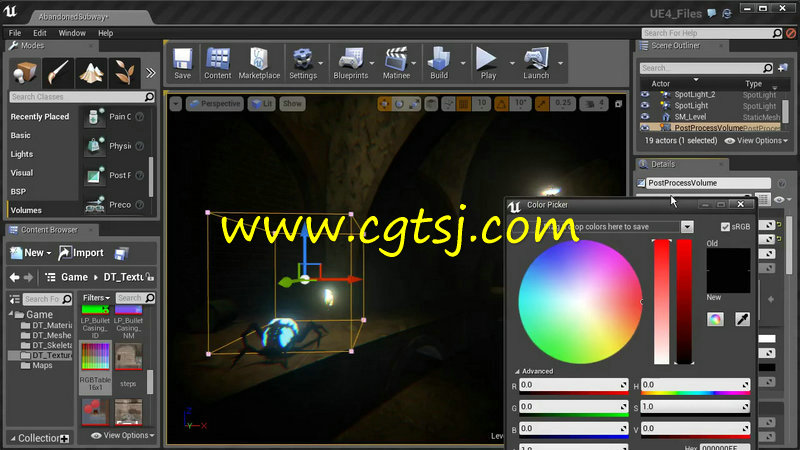Image resolution: width=800 pixels, height=450 pixels.
Task: Open Content Browser View Options
Action: click(x=122, y=435)
